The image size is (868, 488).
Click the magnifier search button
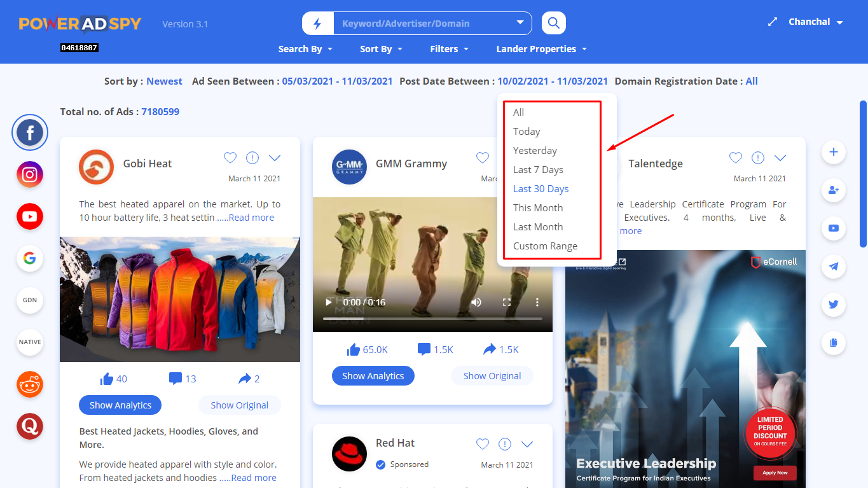coord(554,24)
